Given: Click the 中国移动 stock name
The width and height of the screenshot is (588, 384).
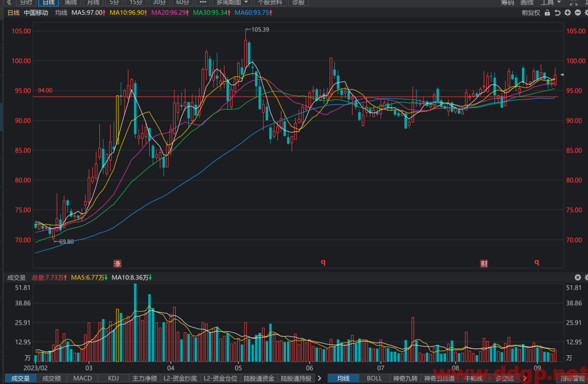Looking at the screenshot, I should click(x=36, y=13).
